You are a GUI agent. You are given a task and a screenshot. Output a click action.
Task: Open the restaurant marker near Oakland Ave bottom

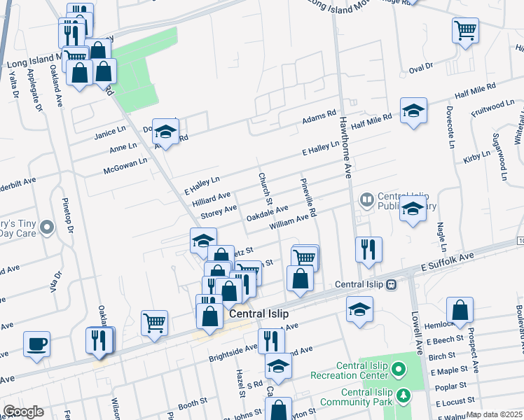click(x=99, y=342)
